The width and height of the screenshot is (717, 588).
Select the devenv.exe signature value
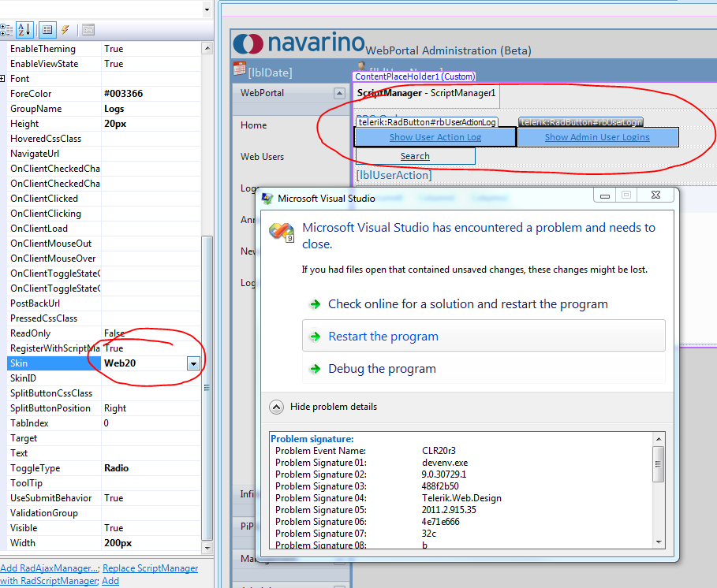[x=444, y=463]
